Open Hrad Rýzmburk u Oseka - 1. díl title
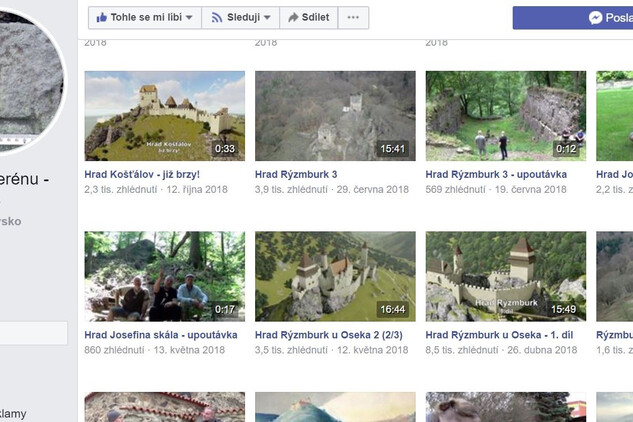Image resolution: width=633 pixels, height=422 pixels. (x=501, y=335)
